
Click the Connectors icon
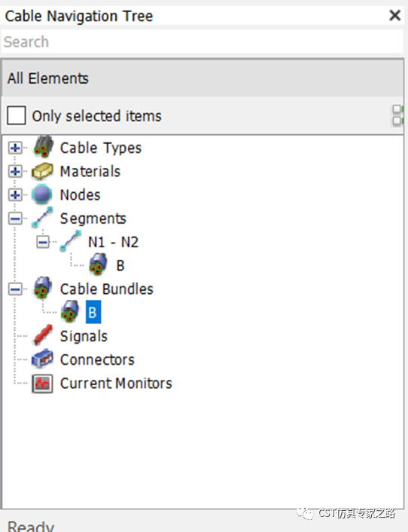42,359
